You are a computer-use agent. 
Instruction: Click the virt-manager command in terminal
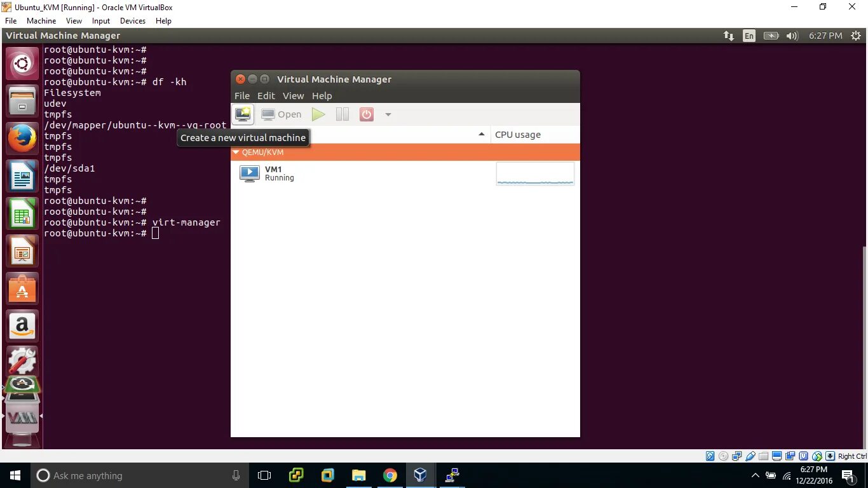[186, 222]
